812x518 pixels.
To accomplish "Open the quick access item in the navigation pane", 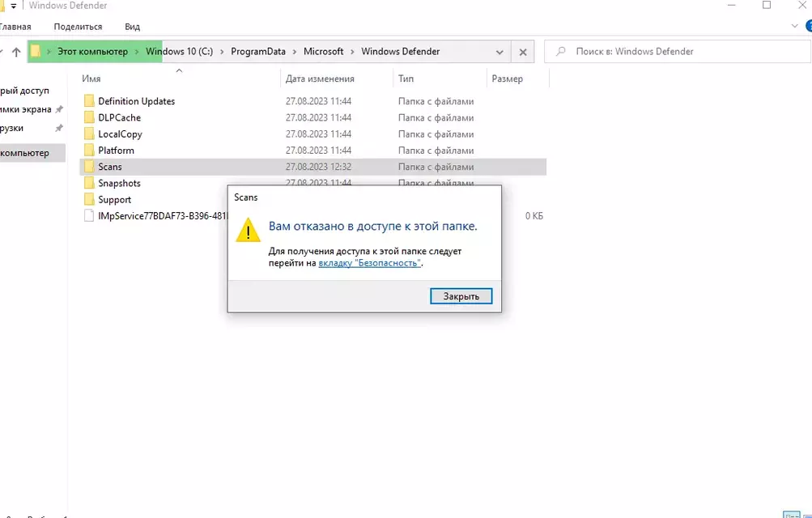I will click(24, 91).
